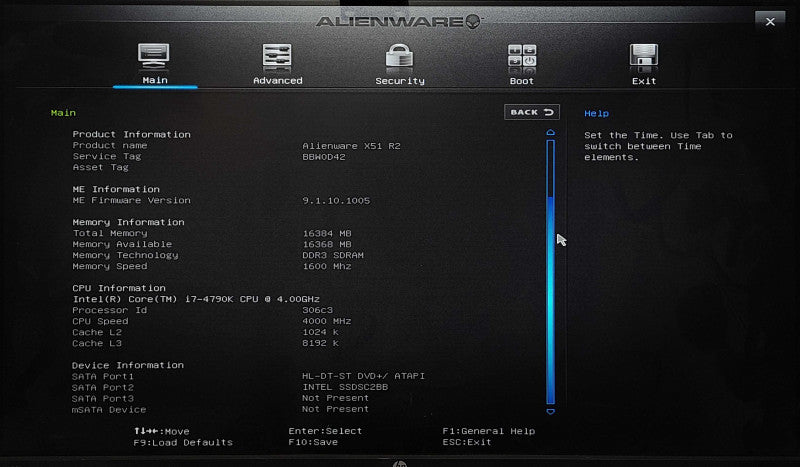Select INTEL SSDSC2BB value
The height and width of the screenshot is (467, 800).
(345, 387)
